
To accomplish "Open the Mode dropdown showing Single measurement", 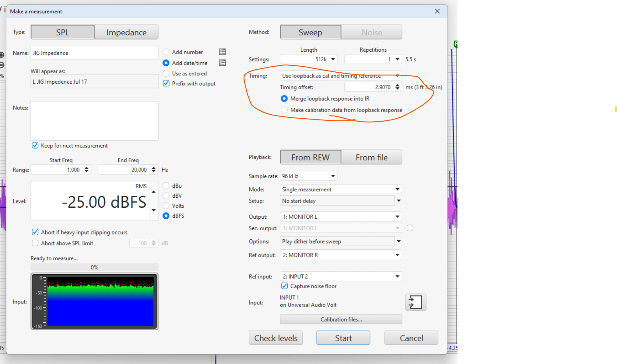I will tap(341, 189).
